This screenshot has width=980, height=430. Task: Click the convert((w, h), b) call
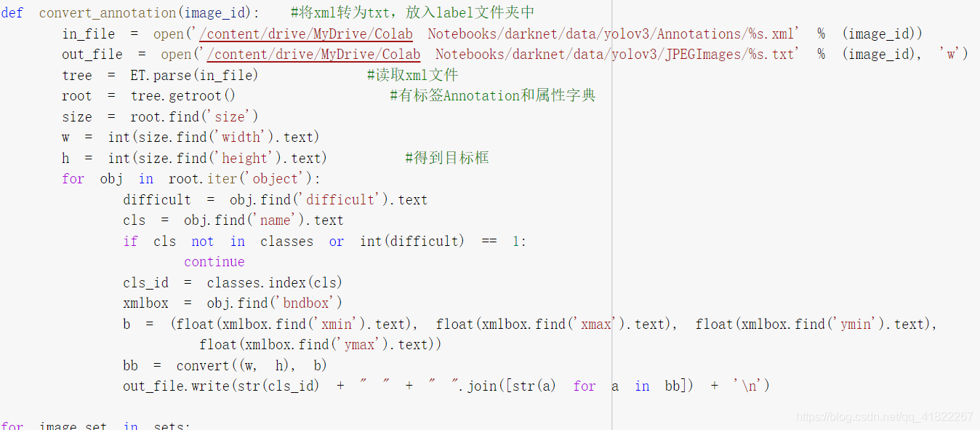[252, 365]
